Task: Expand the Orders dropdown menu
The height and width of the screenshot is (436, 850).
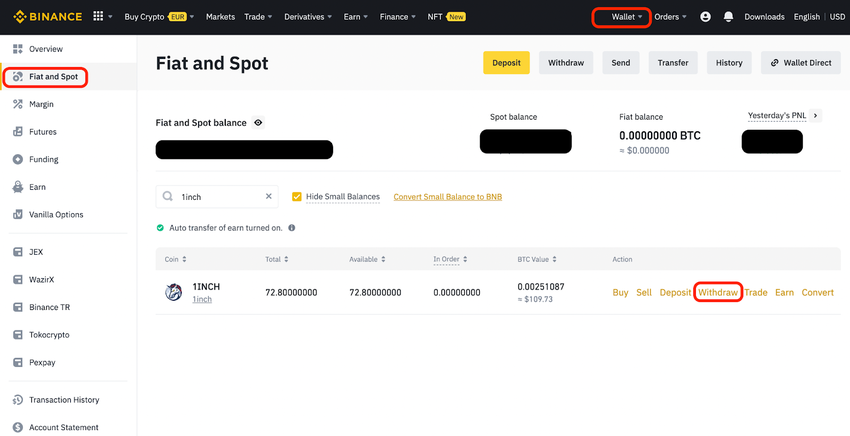Action: tap(670, 17)
